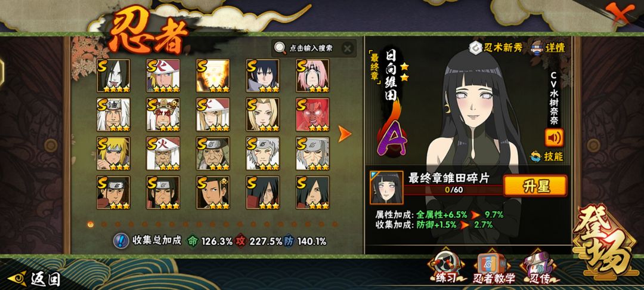
Task: Click the 忍术新秀 badge icon
Action: point(475,48)
